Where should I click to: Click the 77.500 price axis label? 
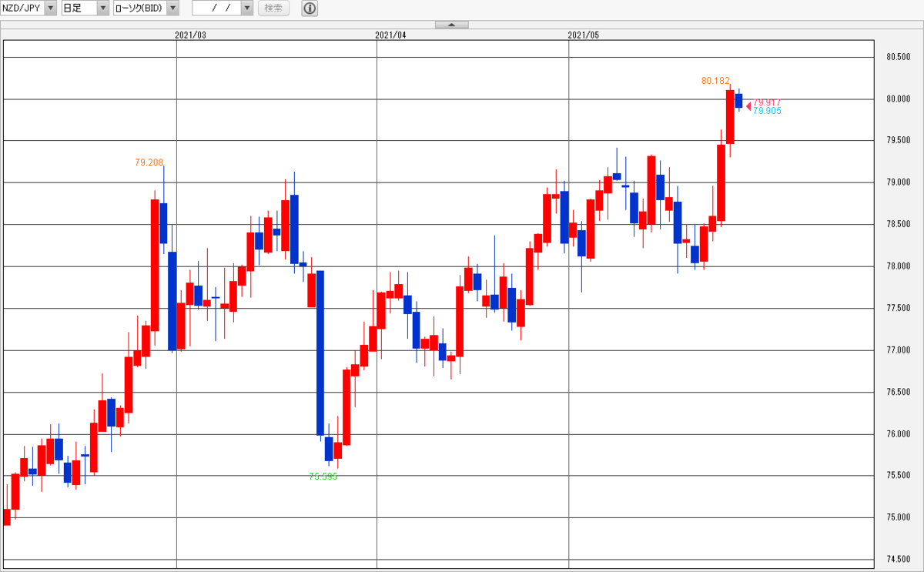coord(898,309)
